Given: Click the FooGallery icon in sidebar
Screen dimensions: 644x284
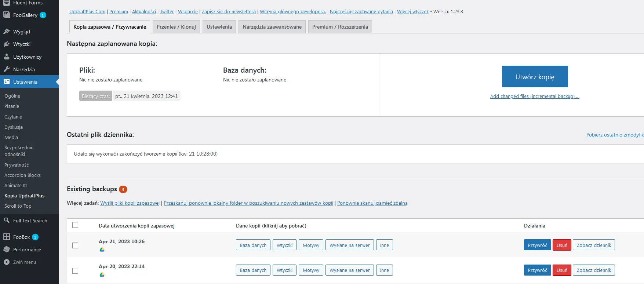Looking at the screenshot, I should click(7, 15).
